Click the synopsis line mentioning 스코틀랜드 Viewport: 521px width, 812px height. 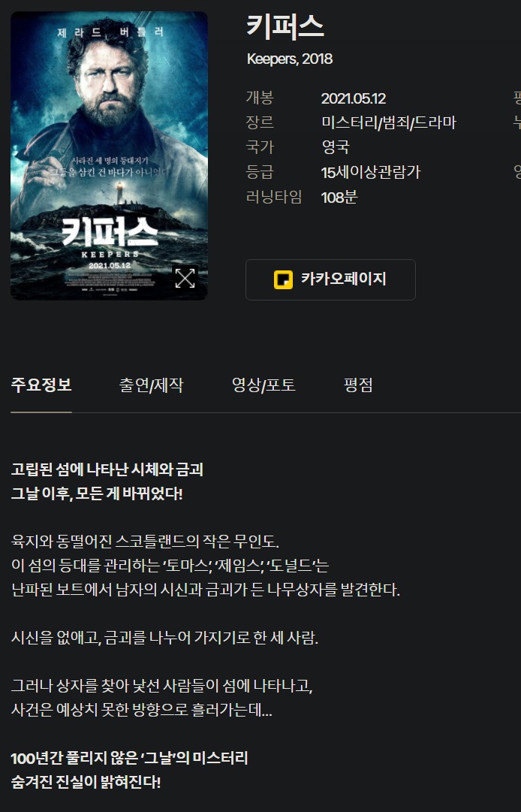pos(145,542)
